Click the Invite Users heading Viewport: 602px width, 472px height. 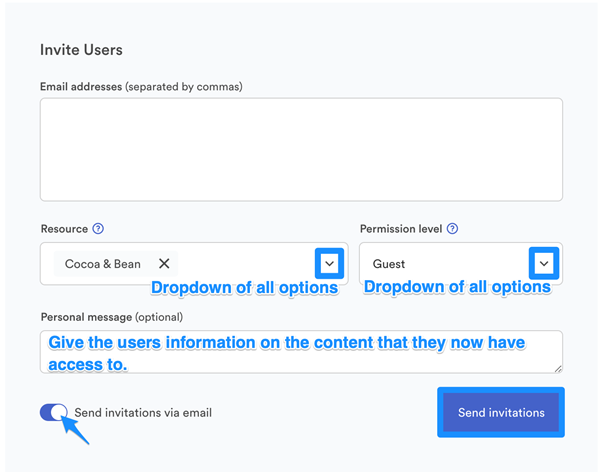[81, 50]
